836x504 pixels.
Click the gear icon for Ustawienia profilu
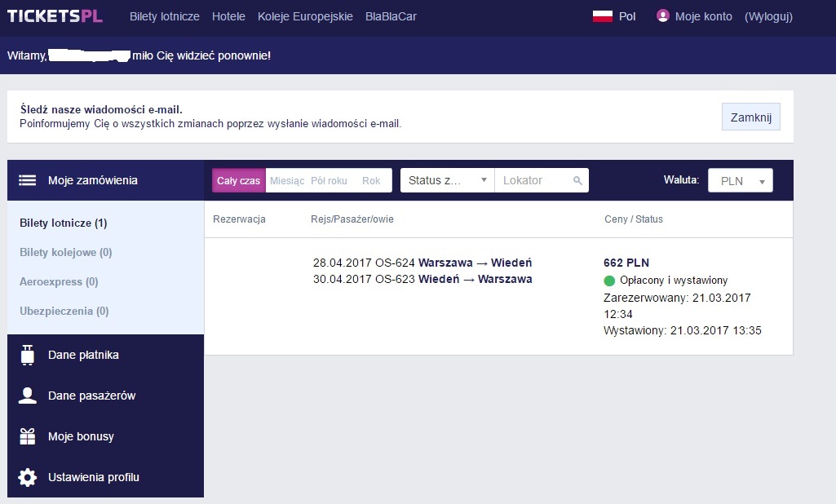[27, 477]
